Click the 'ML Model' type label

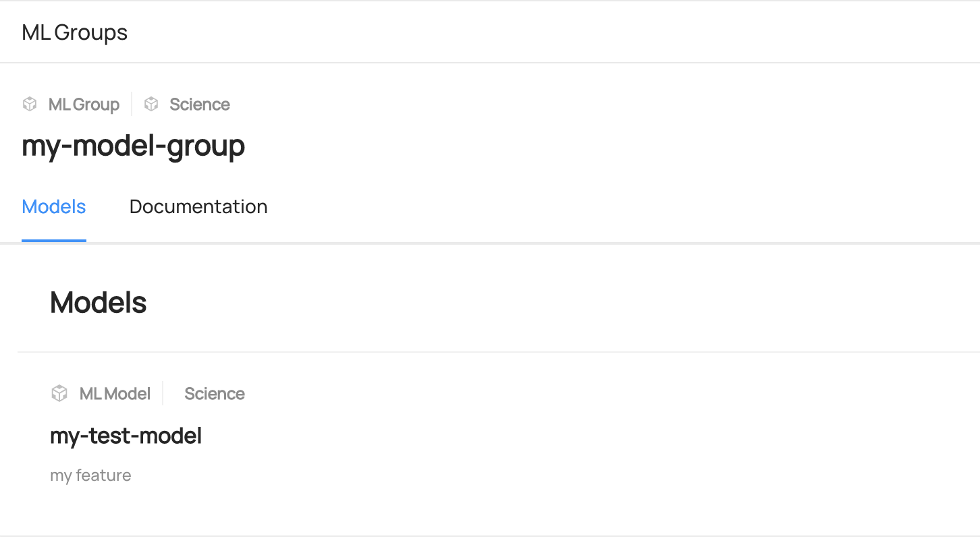115,394
